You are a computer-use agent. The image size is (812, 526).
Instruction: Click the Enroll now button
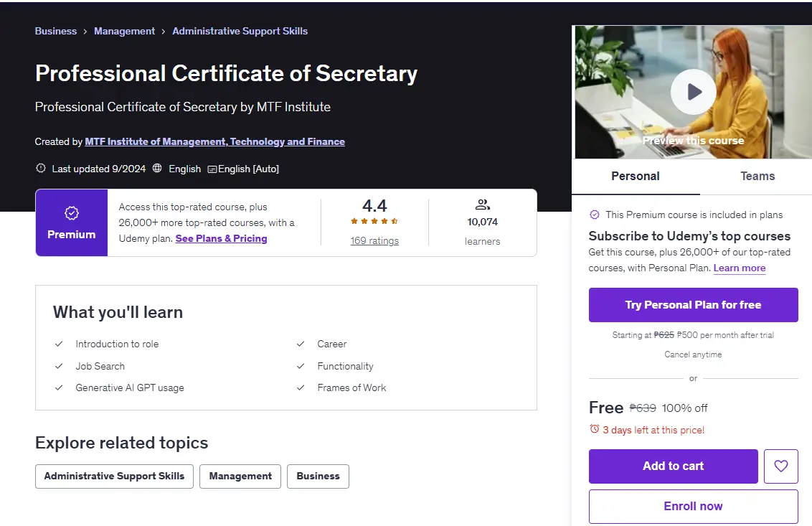tap(693, 507)
